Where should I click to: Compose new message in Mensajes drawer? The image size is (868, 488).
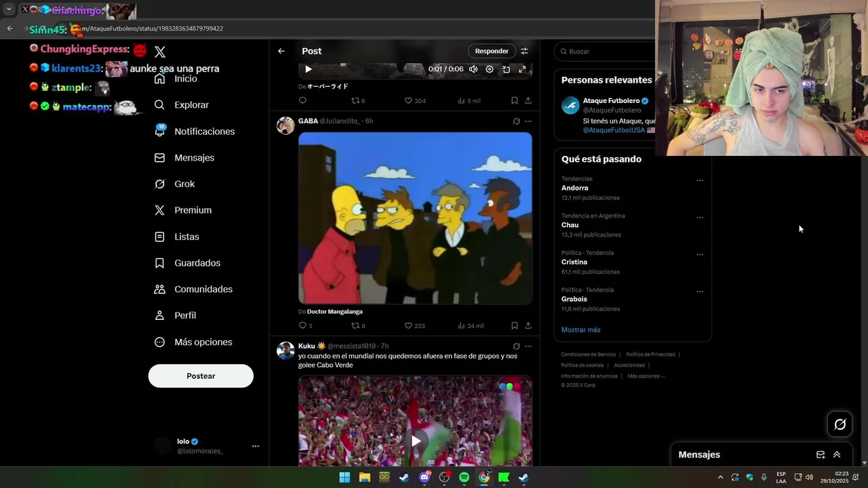coord(821,455)
